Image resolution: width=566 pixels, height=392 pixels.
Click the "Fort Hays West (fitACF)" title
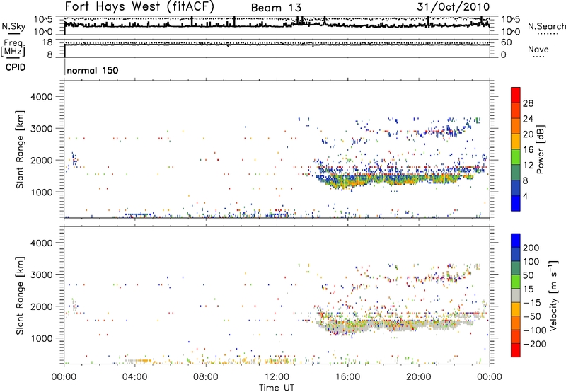(x=139, y=6)
